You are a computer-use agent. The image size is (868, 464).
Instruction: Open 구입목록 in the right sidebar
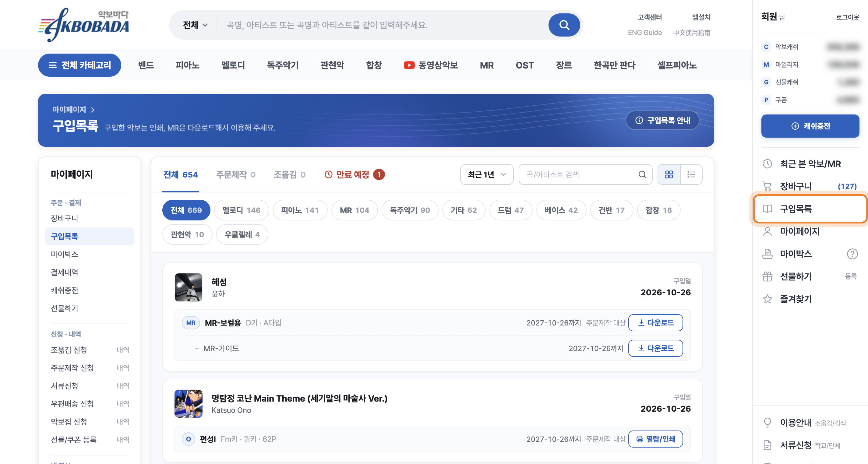[x=810, y=209]
